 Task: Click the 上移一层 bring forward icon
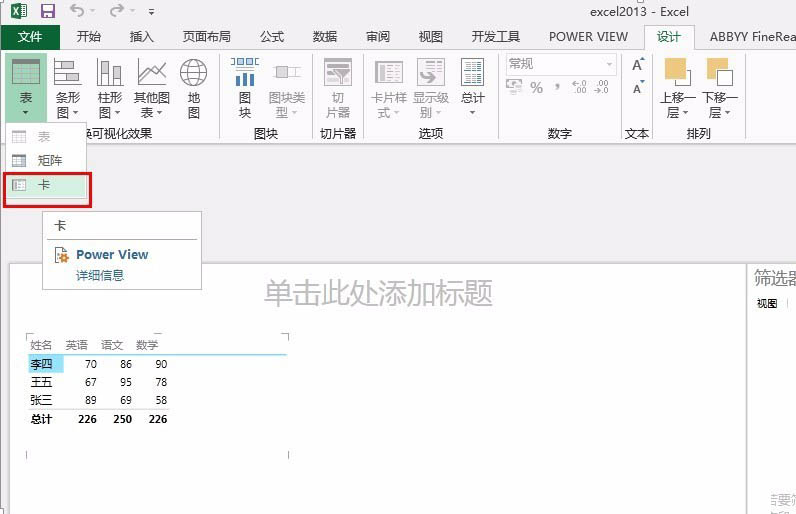click(x=677, y=72)
